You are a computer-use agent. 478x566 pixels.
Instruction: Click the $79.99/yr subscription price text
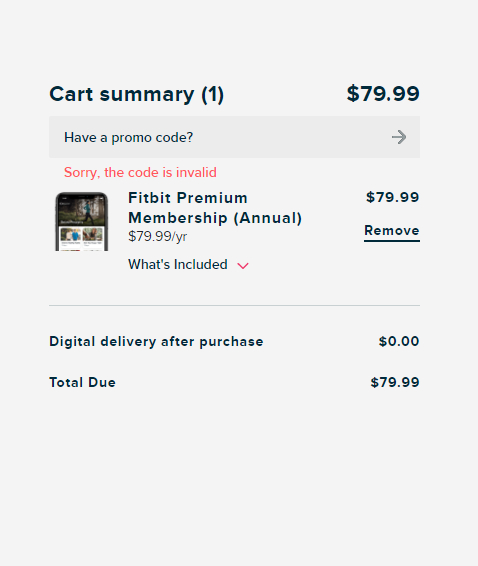point(157,237)
